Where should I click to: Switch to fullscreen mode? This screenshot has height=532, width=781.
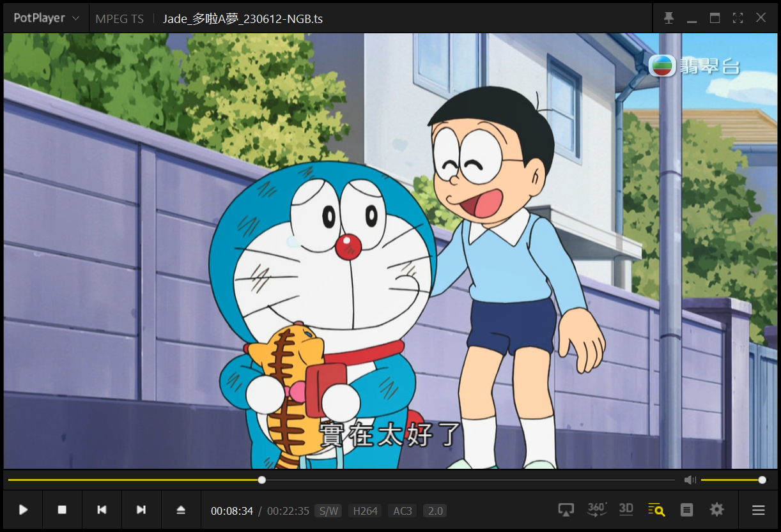click(x=738, y=18)
